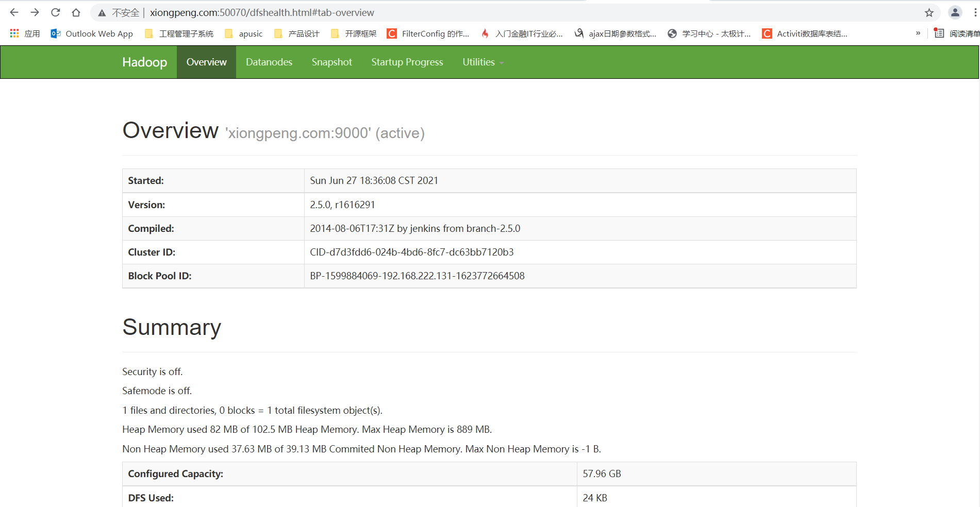The height and width of the screenshot is (507, 980).
Task: Click the Block Pool ID value
Action: pyautogui.click(x=417, y=276)
